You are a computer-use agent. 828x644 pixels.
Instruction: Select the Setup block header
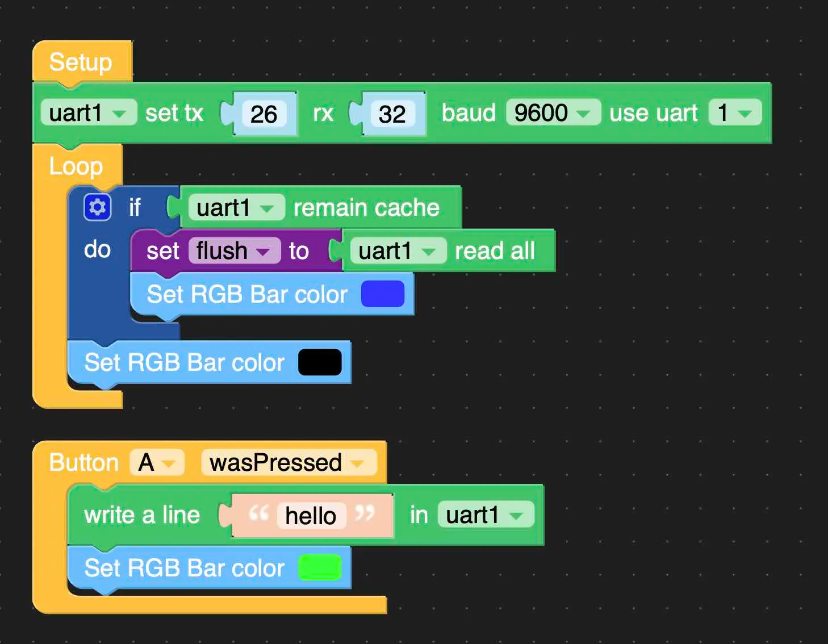pos(81,62)
